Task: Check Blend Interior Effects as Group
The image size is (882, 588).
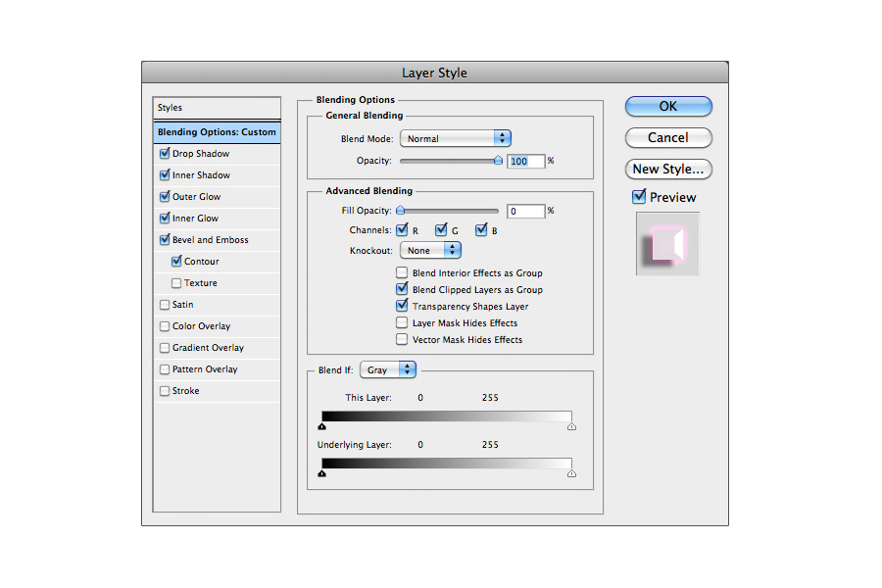Action: [402, 272]
